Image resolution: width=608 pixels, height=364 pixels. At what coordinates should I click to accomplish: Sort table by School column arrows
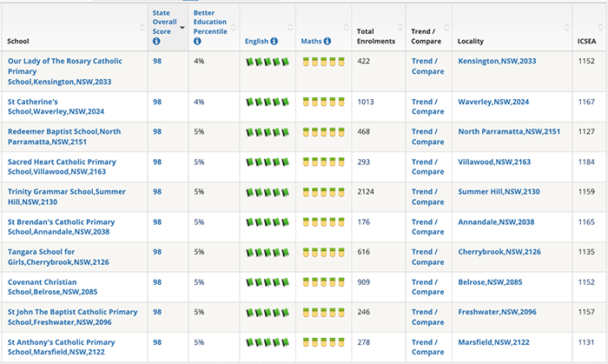(x=142, y=27)
